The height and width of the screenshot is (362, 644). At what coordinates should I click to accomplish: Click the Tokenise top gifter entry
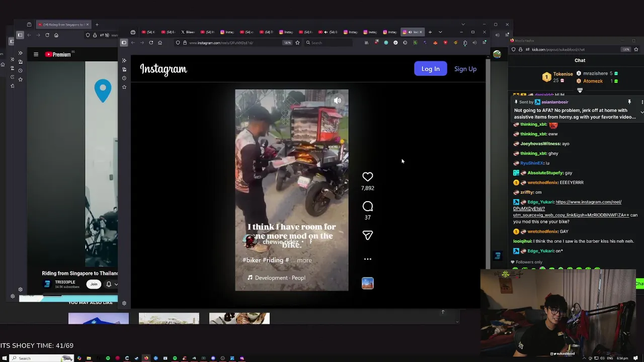click(x=557, y=77)
